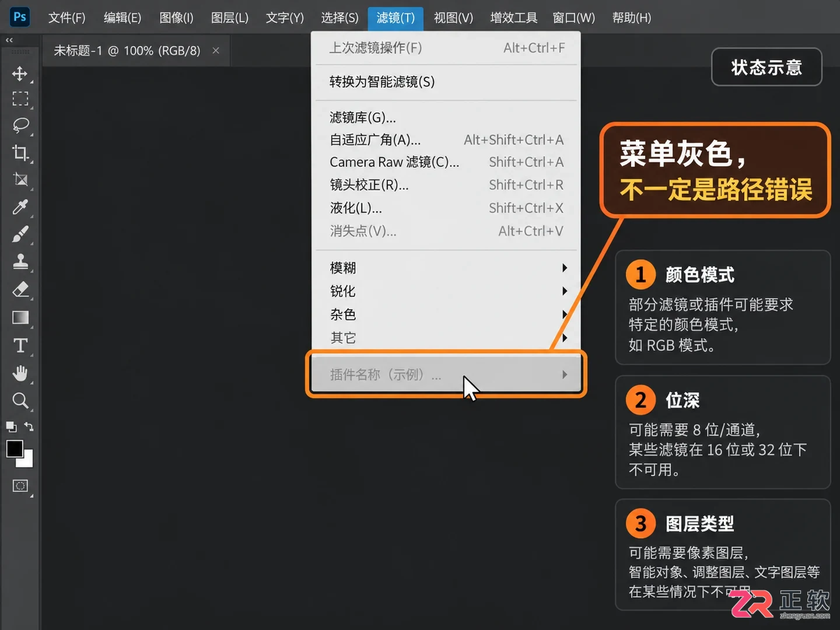Reset default foreground and background colors
Viewport: 840px width, 630px height.
pyautogui.click(x=11, y=427)
